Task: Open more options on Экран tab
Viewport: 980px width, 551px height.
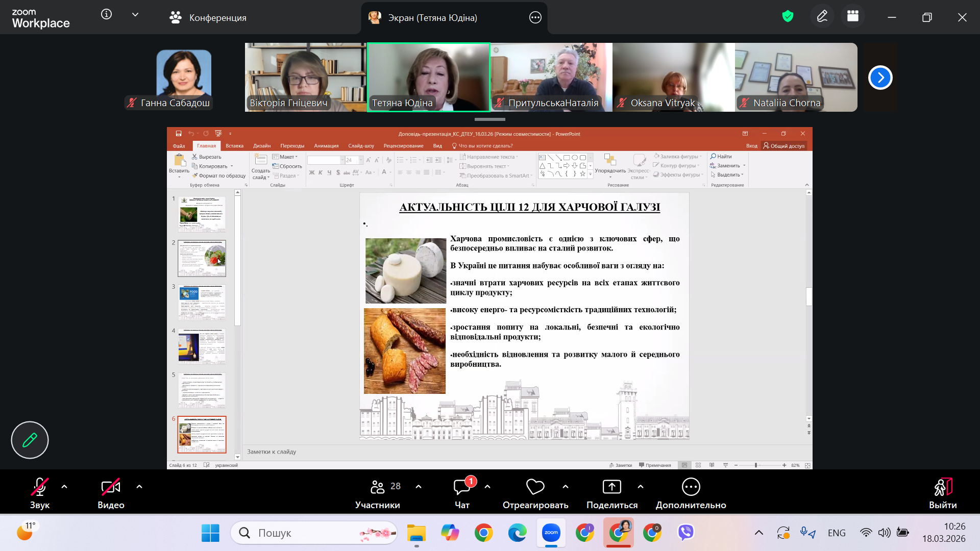Action: pyautogui.click(x=535, y=18)
